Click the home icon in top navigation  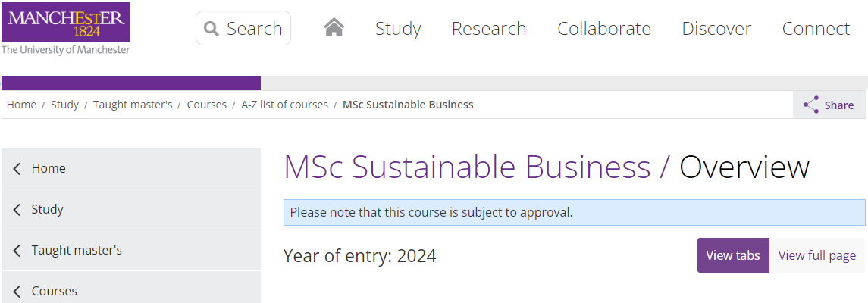coord(334,27)
